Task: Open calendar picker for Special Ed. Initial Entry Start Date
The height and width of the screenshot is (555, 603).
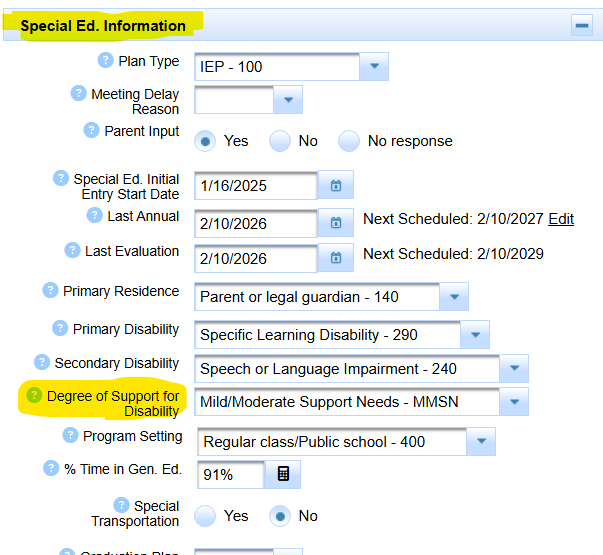Action: click(336, 186)
